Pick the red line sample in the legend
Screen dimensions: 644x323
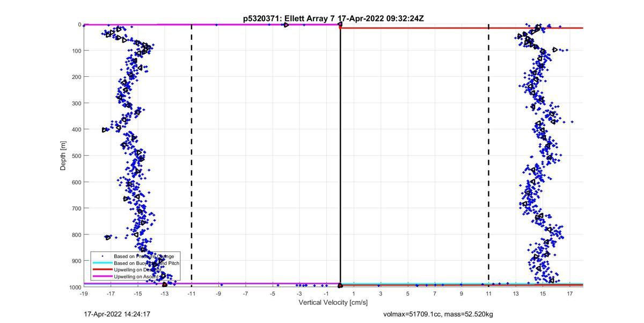point(103,270)
